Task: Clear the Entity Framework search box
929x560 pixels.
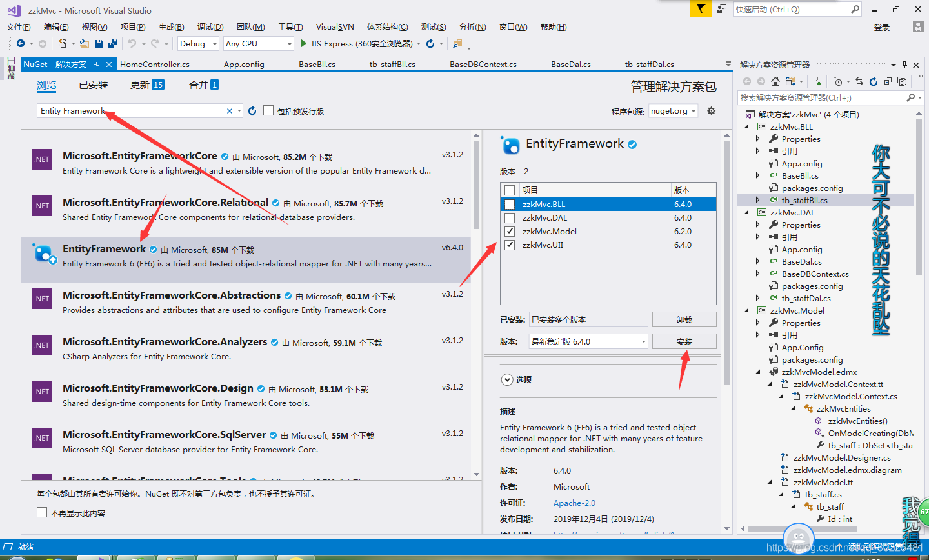Action: point(230,111)
